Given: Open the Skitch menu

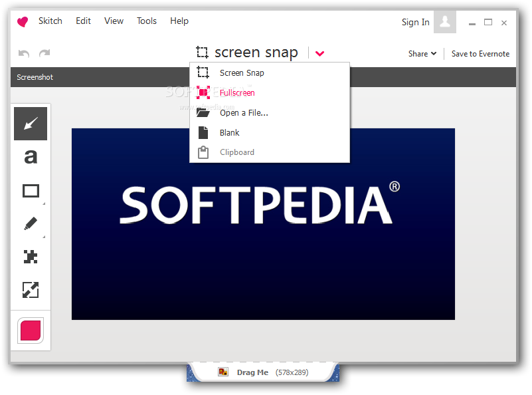Looking at the screenshot, I should point(50,21).
